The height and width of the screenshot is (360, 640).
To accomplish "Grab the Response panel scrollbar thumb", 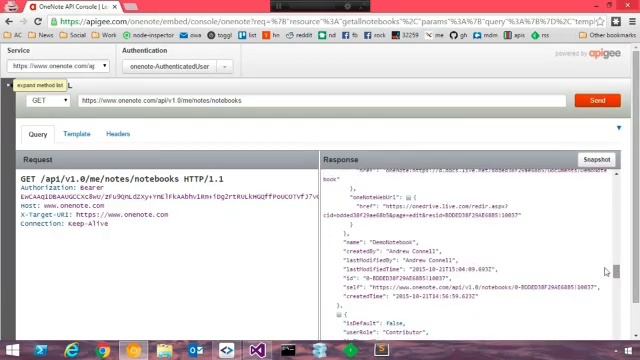I will [x=616, y=271].
